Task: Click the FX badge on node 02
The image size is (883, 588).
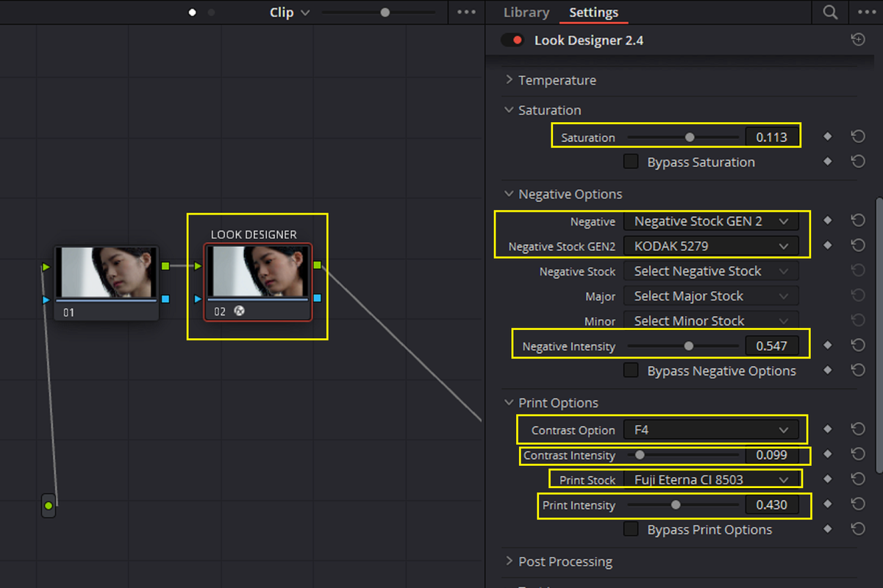Action: 239,311
